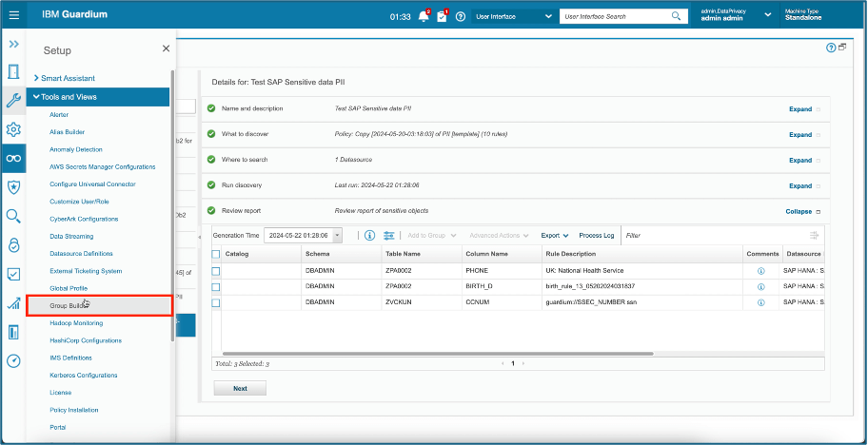Screen dimensions: 868x445
Task: Expand the left navigation with double chevron
Action: click(x=14, y=44)
